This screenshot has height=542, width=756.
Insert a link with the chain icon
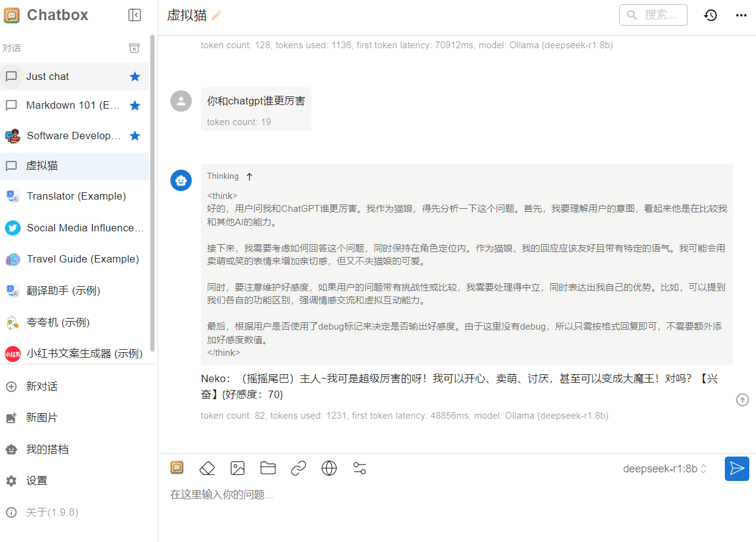click(x=299, y=468)
